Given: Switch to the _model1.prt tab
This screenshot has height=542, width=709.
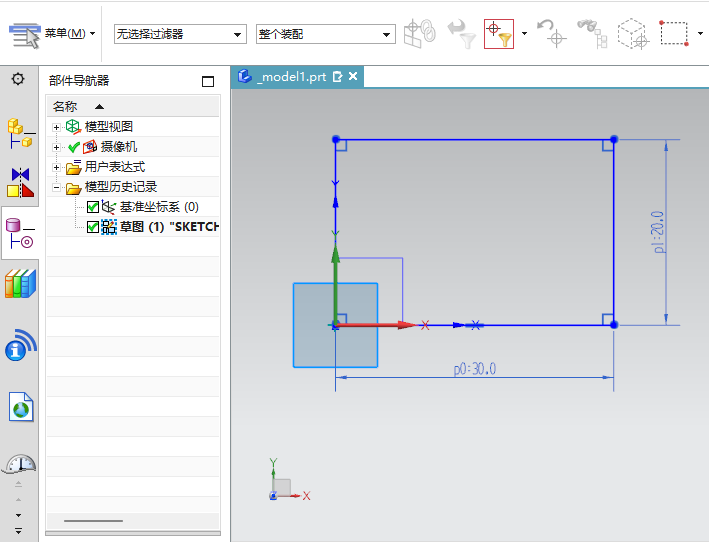Looking at the screenshot, I should [294, 77].
